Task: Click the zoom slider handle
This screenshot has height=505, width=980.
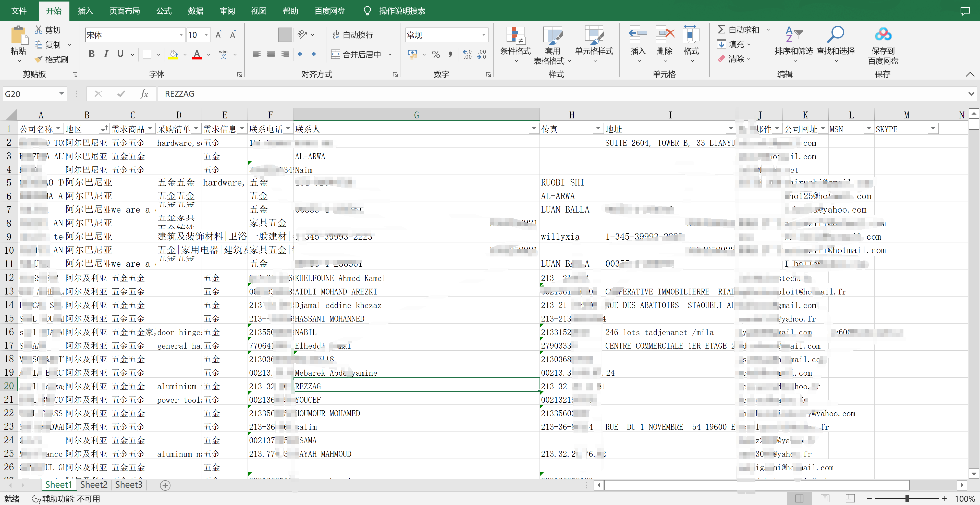Action: coord(907,499)
